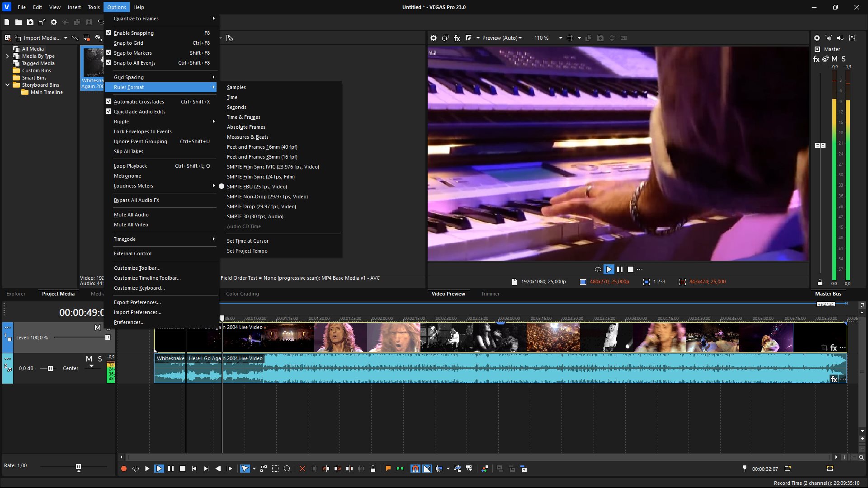Click Set Project Tempo entry
The height and width of the screenshot is (488, 868).
point(247,251)
